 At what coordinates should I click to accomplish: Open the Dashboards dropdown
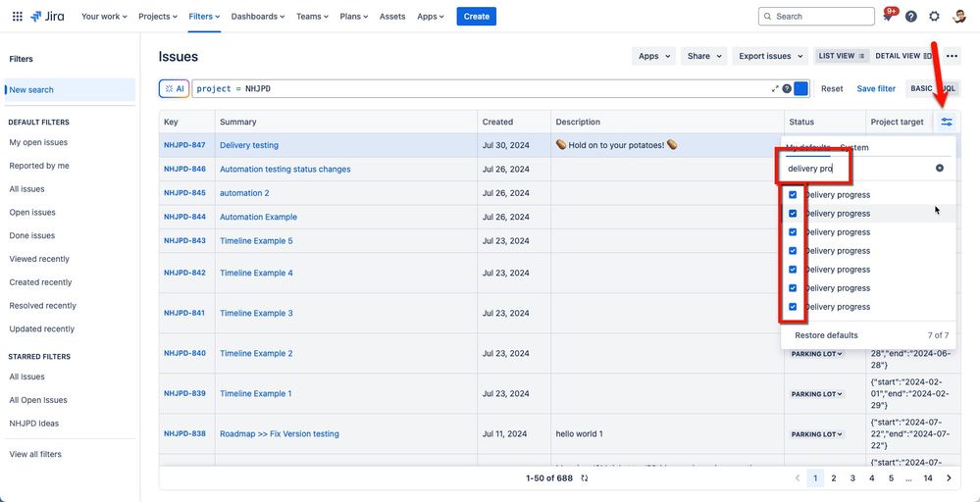click(257, 17)
